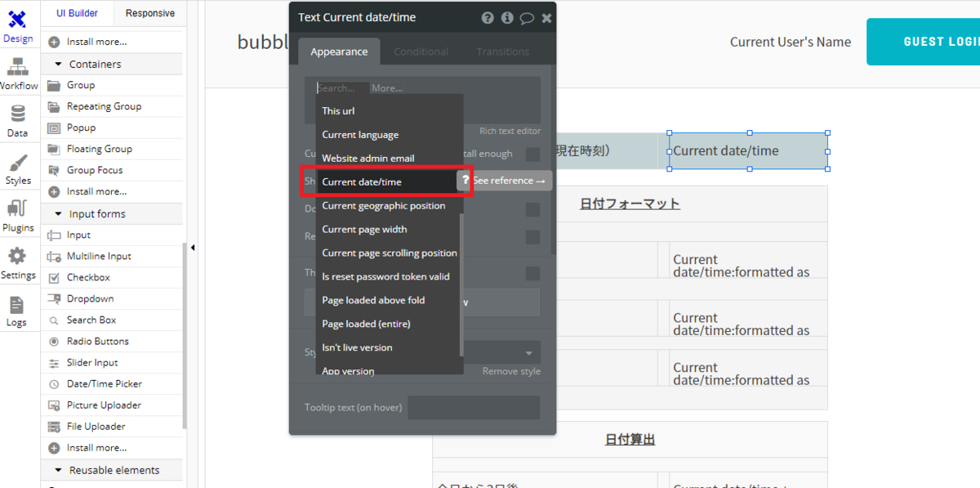This screenshot has height=488, width=980.
Task: Toggle the 'tall enough' checkbox
Action: point(532,154)
